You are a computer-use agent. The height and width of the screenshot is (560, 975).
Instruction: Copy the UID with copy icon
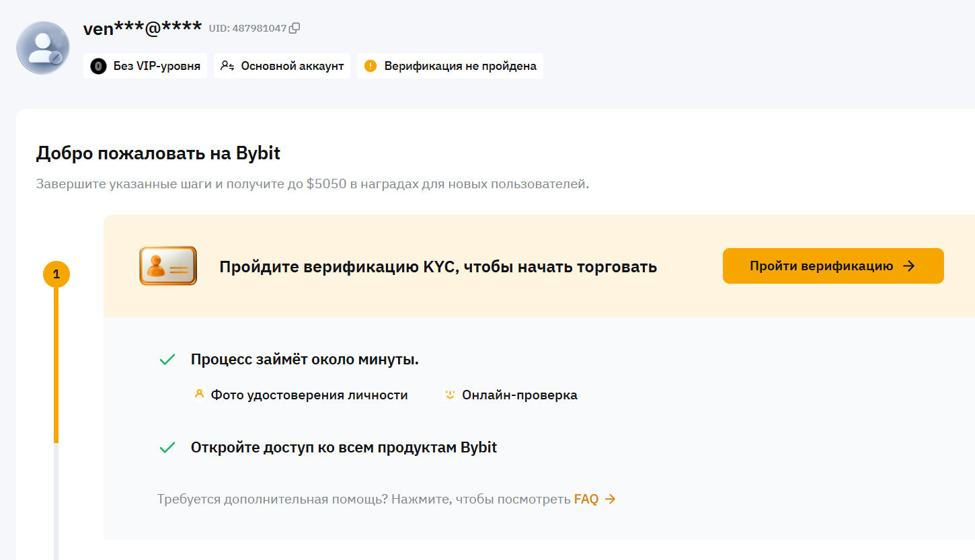(x=294, y=28)
